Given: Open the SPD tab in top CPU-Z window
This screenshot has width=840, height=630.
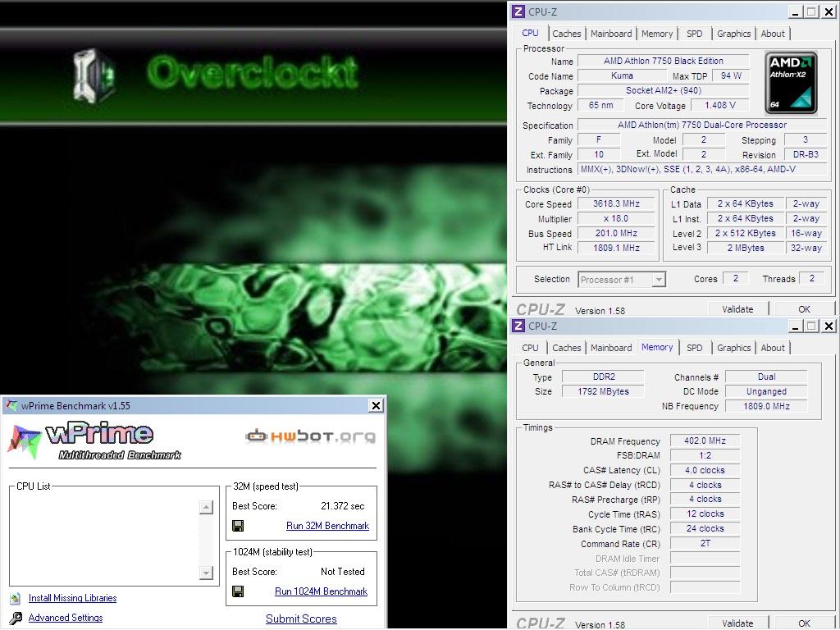Looking at the screenshot, I should point(694,34).
